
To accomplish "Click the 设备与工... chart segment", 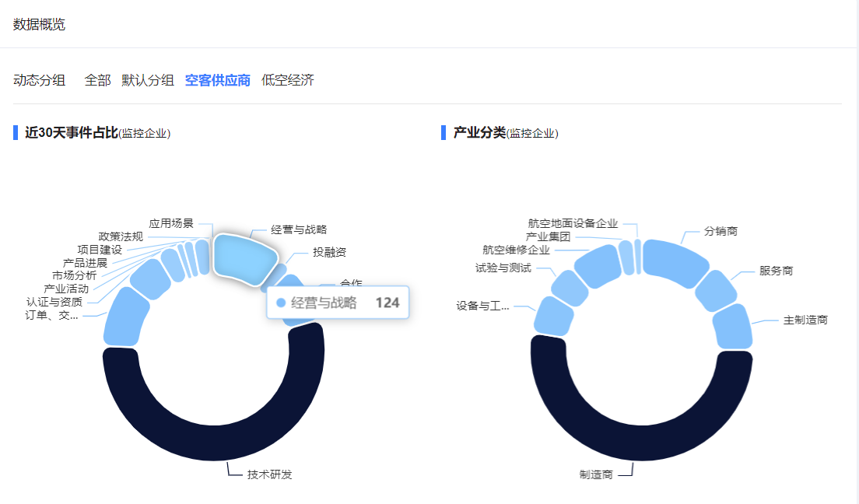I will click(553, 317).
